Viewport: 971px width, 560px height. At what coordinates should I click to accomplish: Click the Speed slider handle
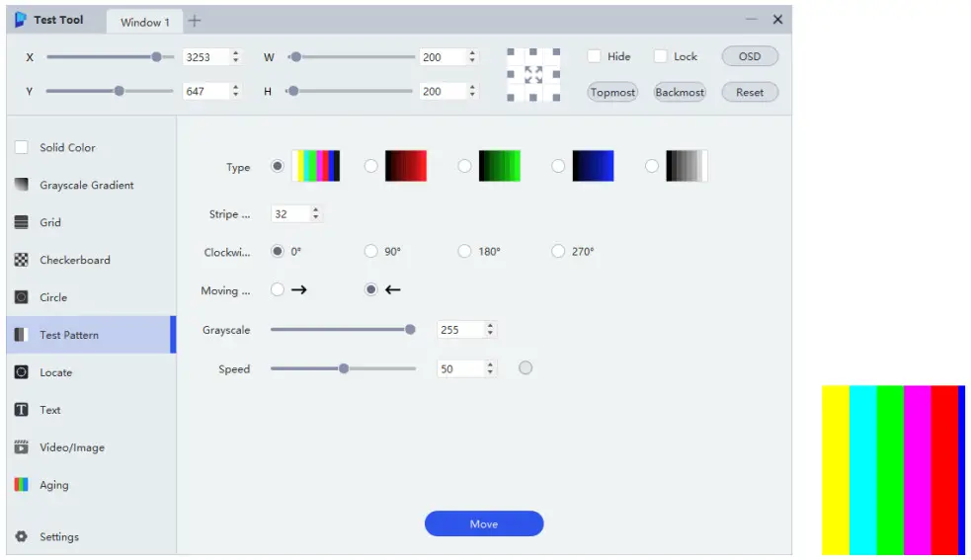tap(344, 368)
